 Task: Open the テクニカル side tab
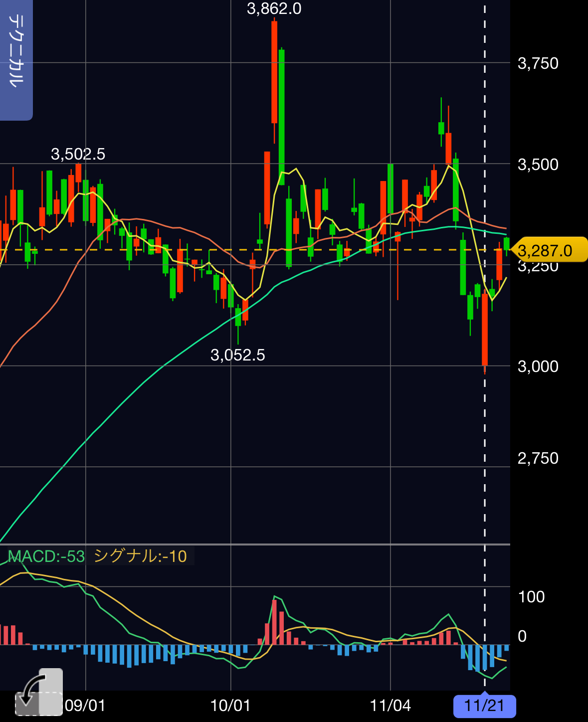point(16,60)
